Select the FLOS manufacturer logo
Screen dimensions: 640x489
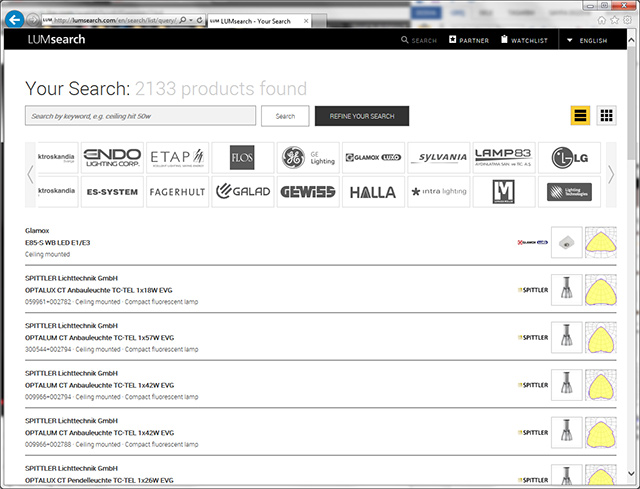pos(243,158)
